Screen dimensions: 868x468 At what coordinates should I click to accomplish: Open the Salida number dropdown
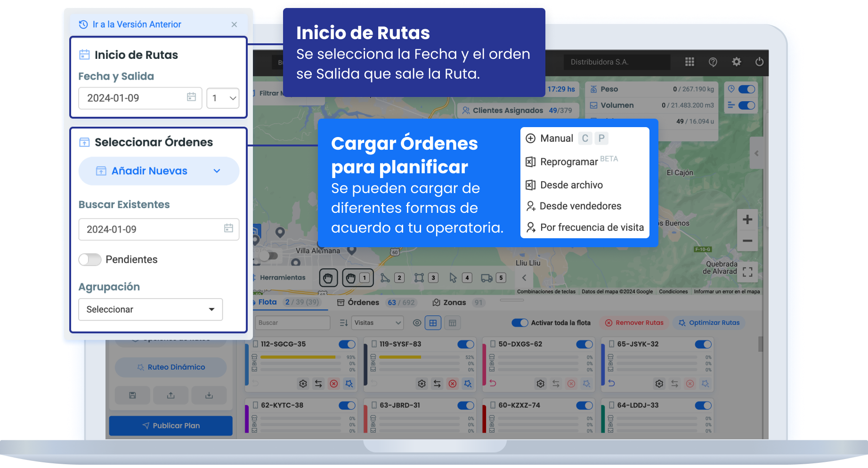(223, 98)
